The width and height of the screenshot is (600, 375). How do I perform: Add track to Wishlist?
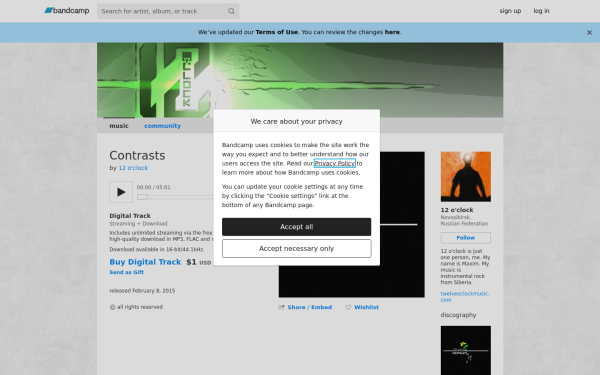[x=366, y=307]
